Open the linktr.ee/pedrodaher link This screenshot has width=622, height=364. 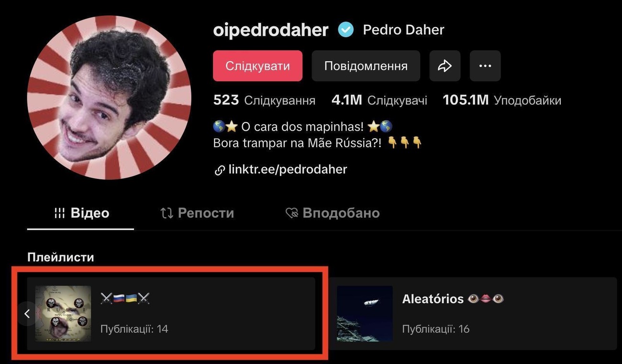point(288,169)
